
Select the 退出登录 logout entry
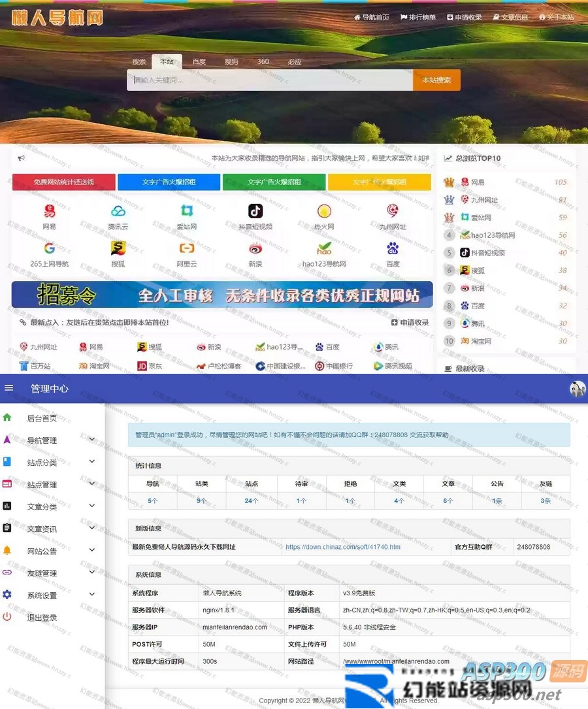pyautogui.click(x=42, y=618)
